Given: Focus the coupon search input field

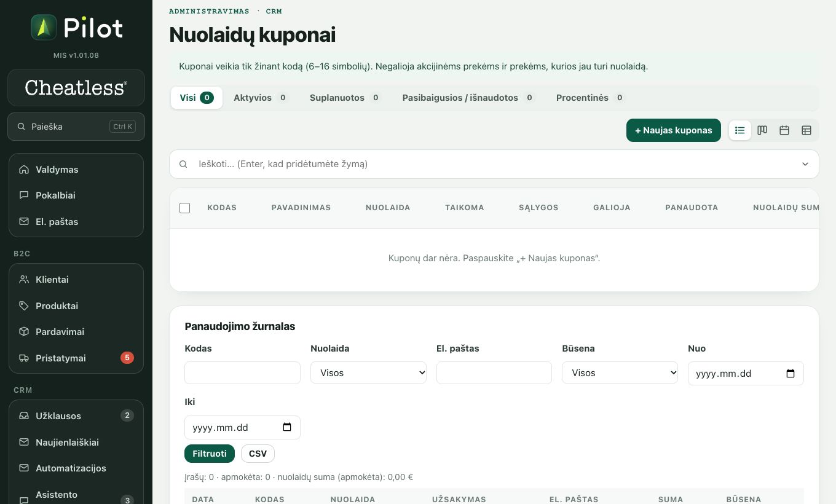Looking at the screenshot, I should pyautogui.click(x=494, y=164).
